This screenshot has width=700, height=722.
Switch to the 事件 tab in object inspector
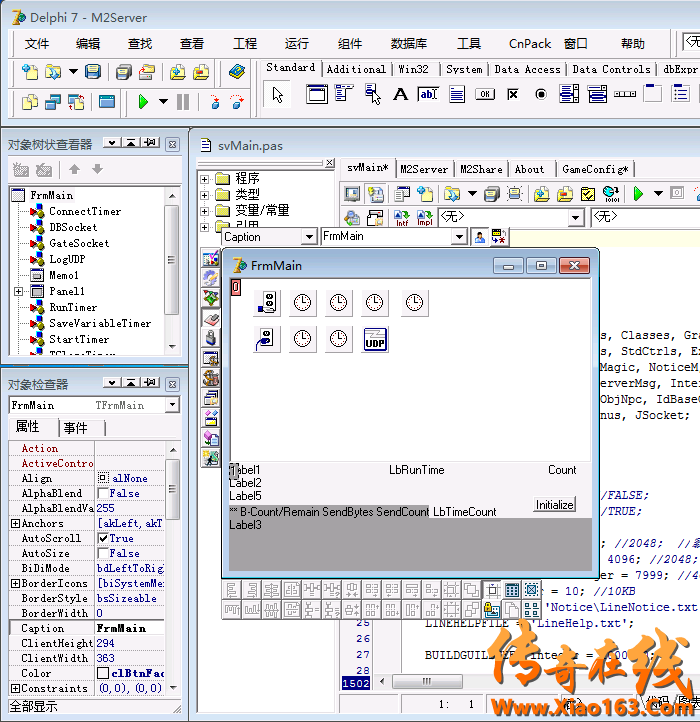pos(76,428)
